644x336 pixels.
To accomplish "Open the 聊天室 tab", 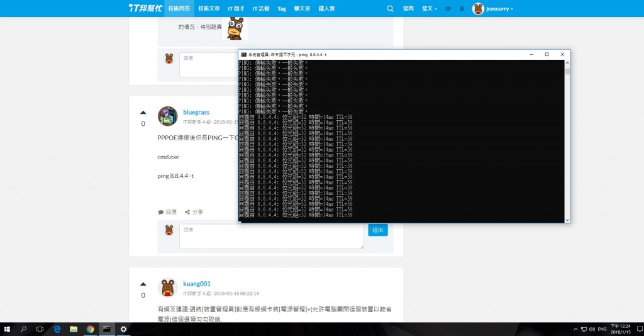I will (x=303, y=8).
